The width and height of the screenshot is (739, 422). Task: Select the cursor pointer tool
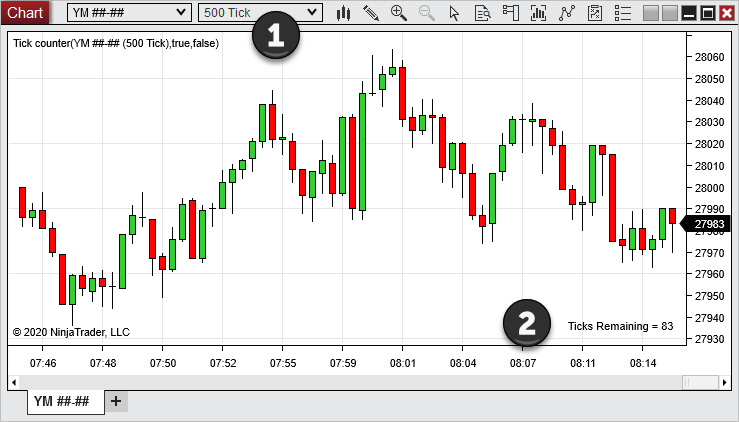tap(455, 13)
